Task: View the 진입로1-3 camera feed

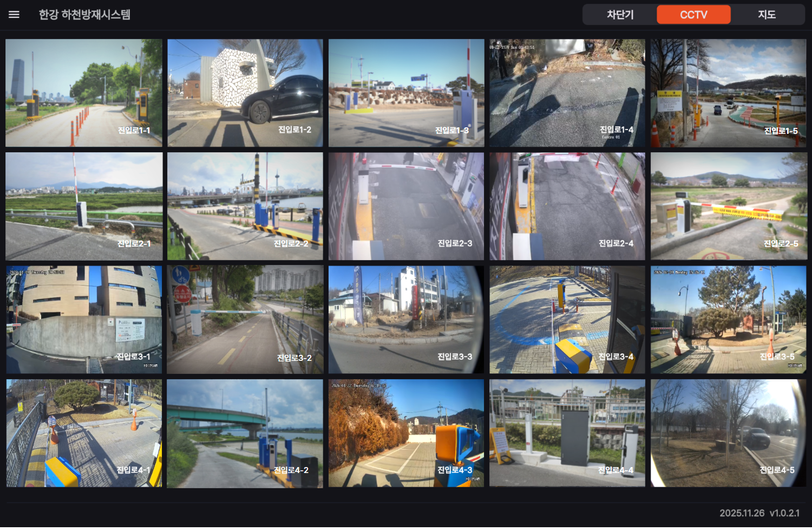Action: pos(406,93)
